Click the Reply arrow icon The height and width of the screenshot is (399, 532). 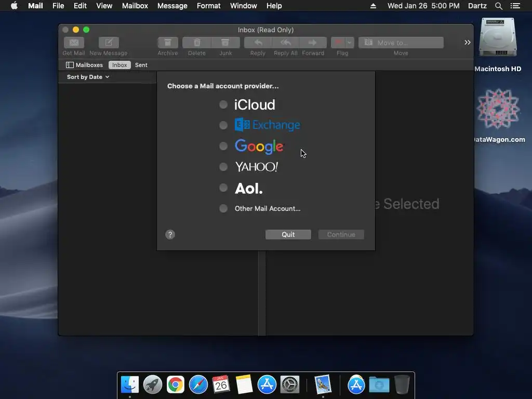click(258, 43)
